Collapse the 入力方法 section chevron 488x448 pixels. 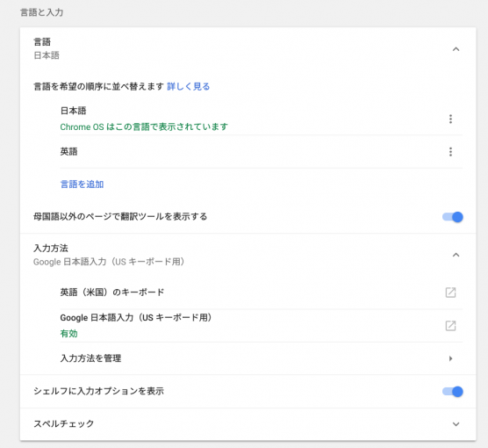click(456, 255)
